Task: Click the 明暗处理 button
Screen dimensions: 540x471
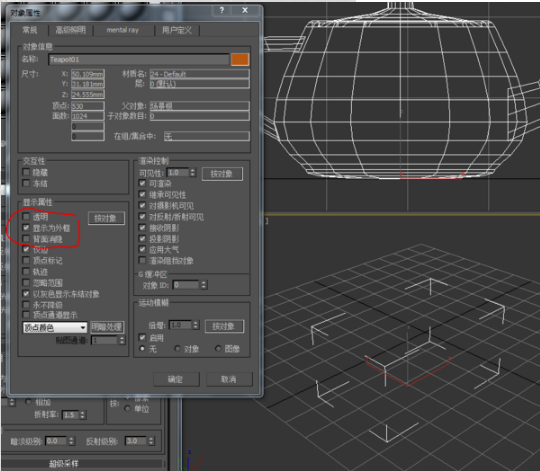Action: point(107,327)
